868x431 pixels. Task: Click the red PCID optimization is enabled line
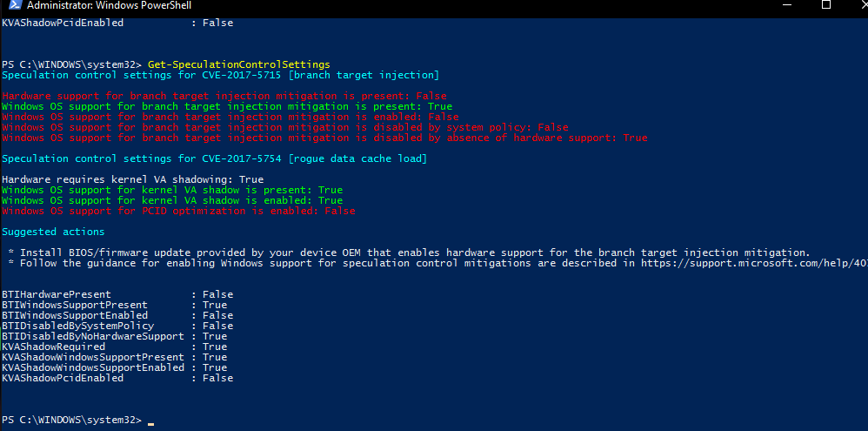click(178, 211)
